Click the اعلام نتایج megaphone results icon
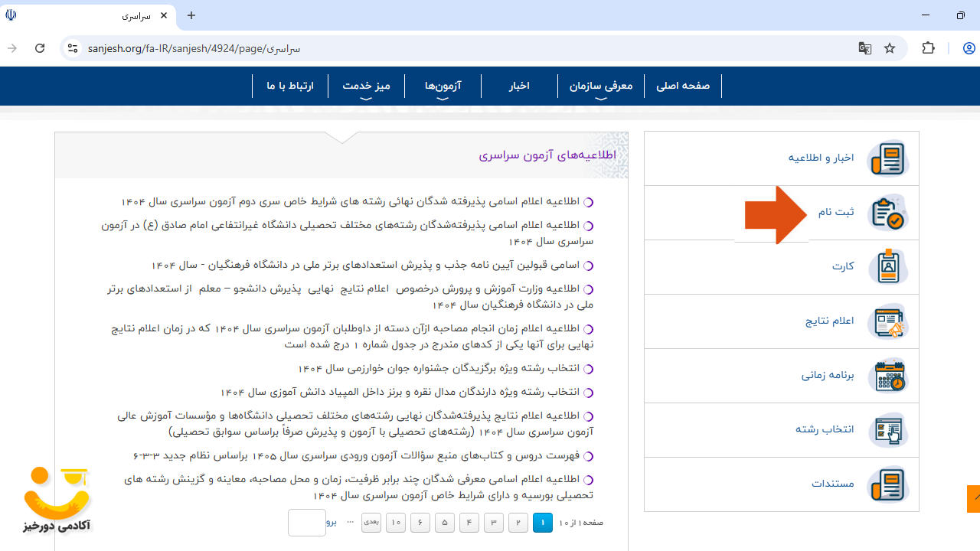Screen dimensions: 980x551 click(888, 321)
